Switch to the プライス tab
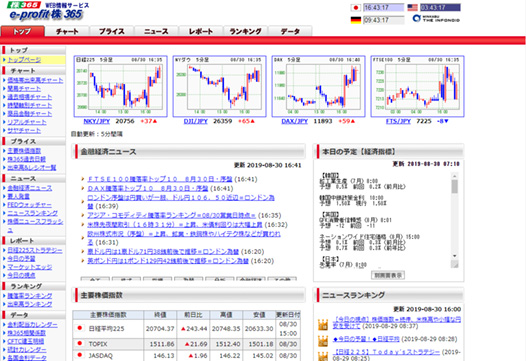This screenshot has height=361, width=526. tap(112, 31)
